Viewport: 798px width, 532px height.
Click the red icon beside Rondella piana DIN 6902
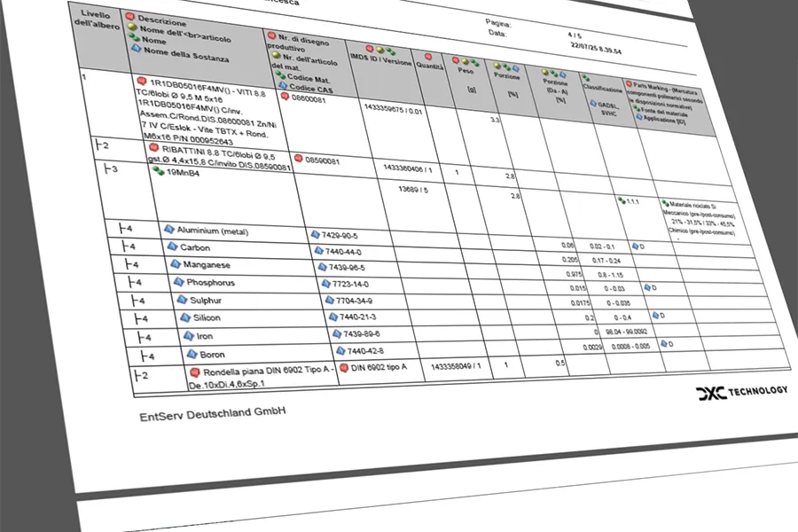click(x=194, y=372)
